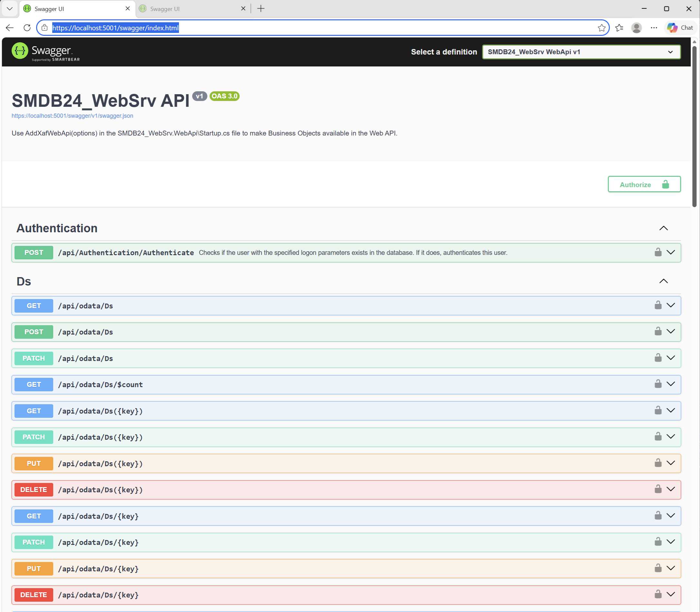700x612 pixels.
Task: Reload the Swagger page
Action: point(27,28)
